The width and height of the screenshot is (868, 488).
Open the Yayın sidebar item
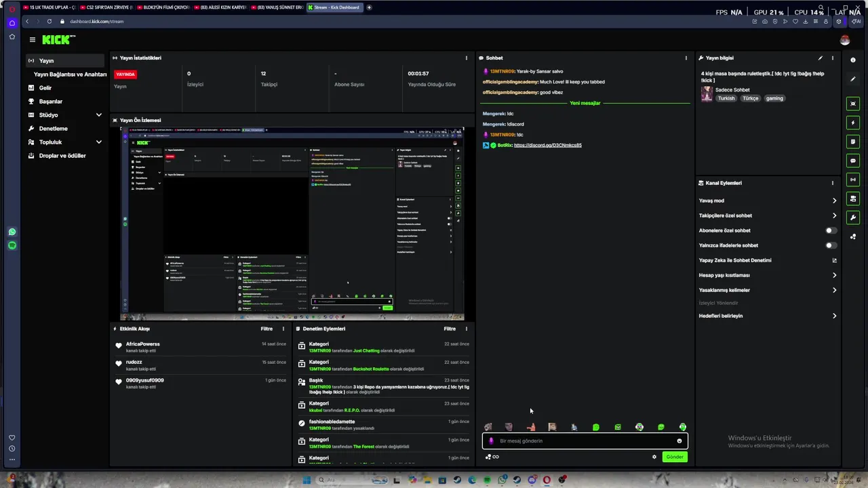tap(66, 61)
